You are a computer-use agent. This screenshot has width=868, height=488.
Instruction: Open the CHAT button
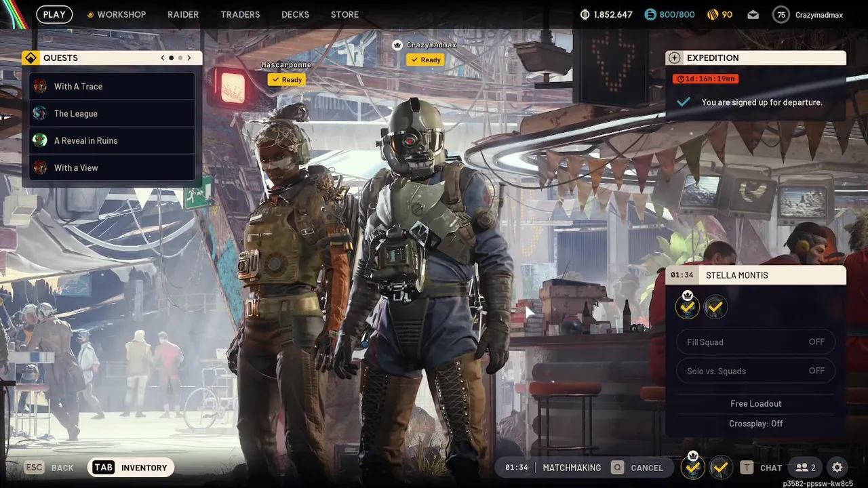(x=761, y=468)
